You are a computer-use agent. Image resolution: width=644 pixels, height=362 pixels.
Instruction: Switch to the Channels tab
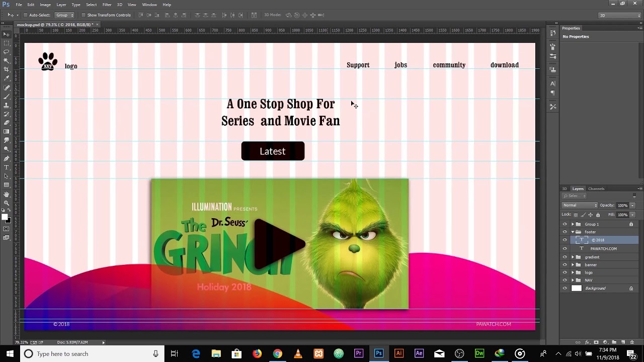596,189
